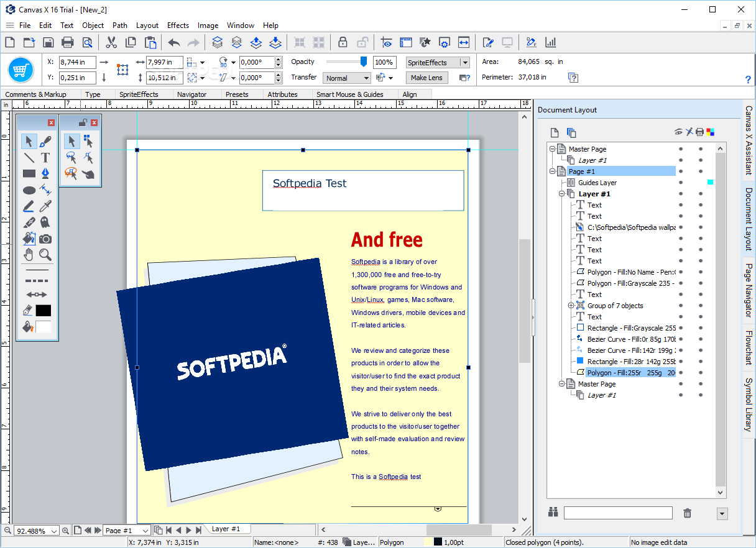This screenshot has height=548, width=756.
Task: Activate the Hand pan tool
Action: (29, 255)
